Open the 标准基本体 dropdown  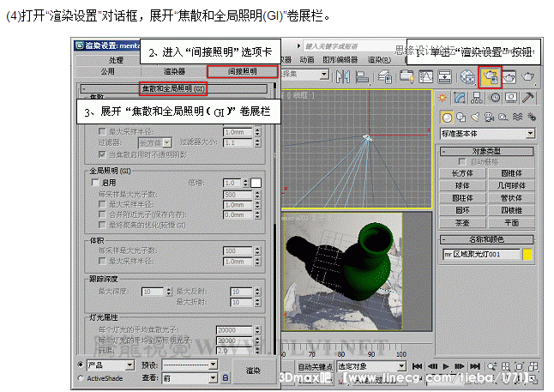click(487, 134)
